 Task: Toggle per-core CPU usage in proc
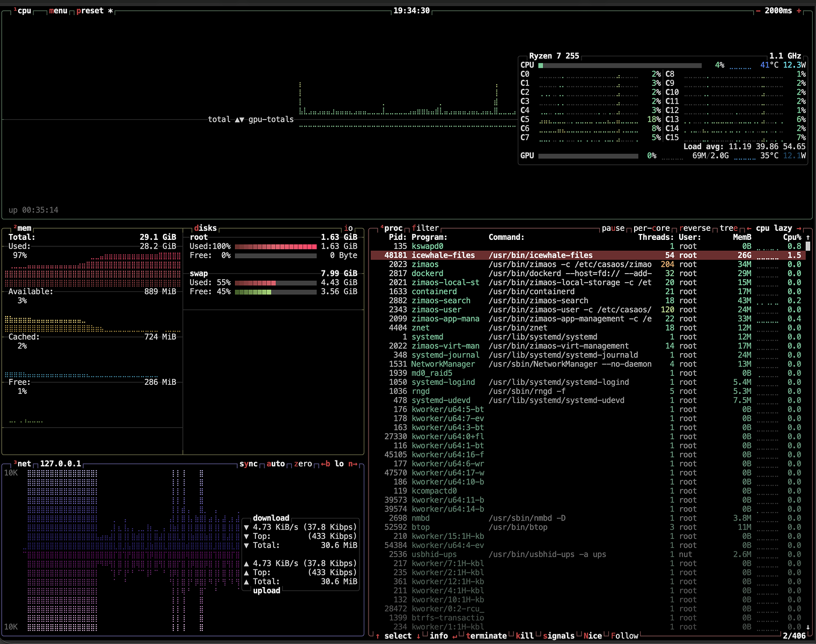click(x=651, y=228)
